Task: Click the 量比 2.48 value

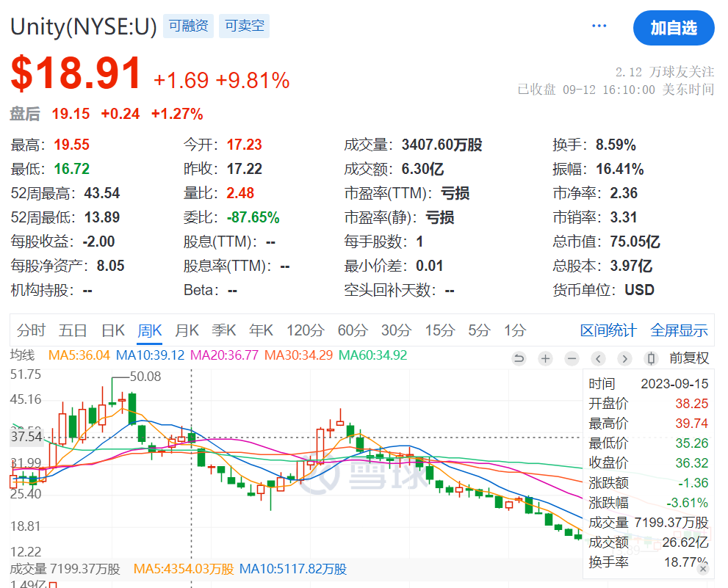Action: click(x=240, y=193)
